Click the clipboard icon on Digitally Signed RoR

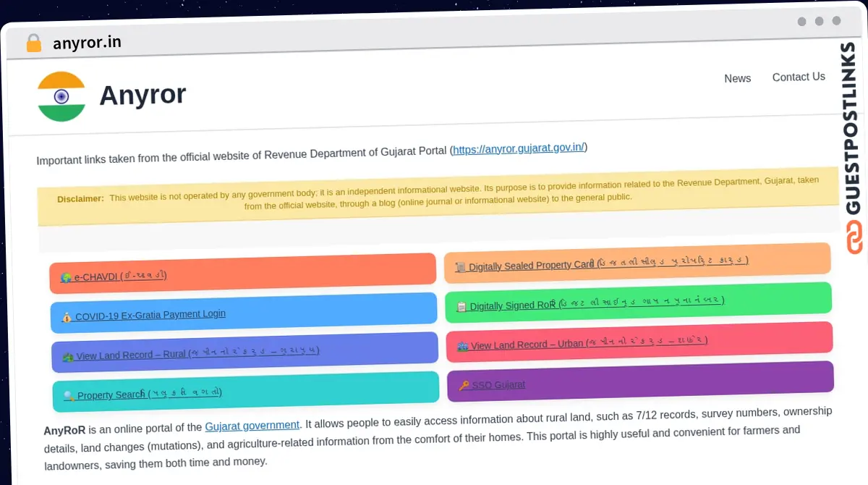pyautogui.click(x=461, y=307)
